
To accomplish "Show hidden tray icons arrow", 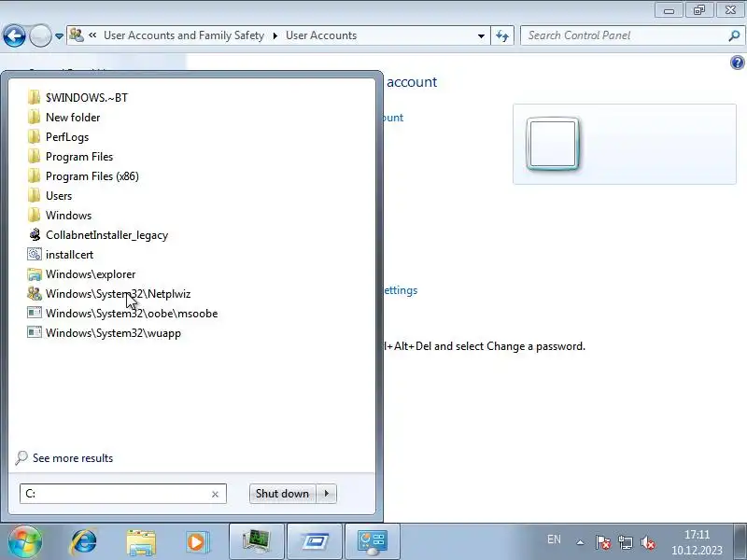I will (x=580, y=542).
